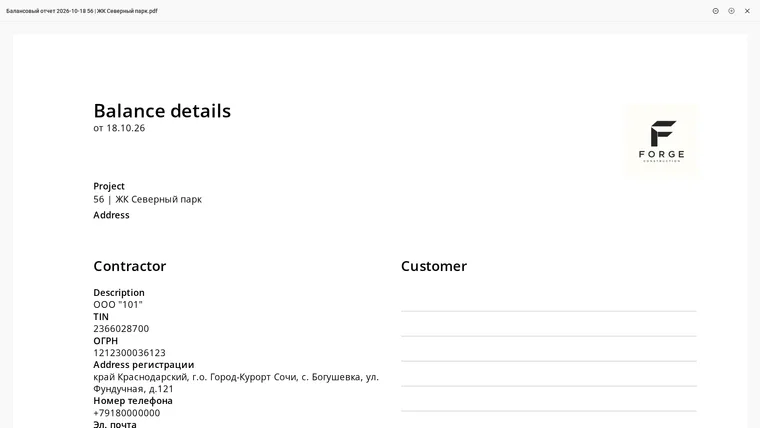This screenshot has width=760, height=428.
Task: Click the 'Номер телефона' label
Action: [x=133, y=401]
